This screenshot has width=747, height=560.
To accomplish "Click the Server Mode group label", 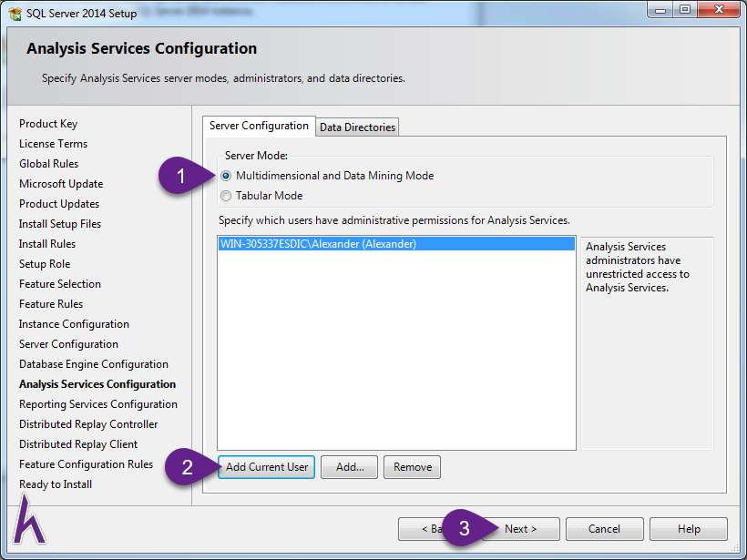I will (256, 155).
